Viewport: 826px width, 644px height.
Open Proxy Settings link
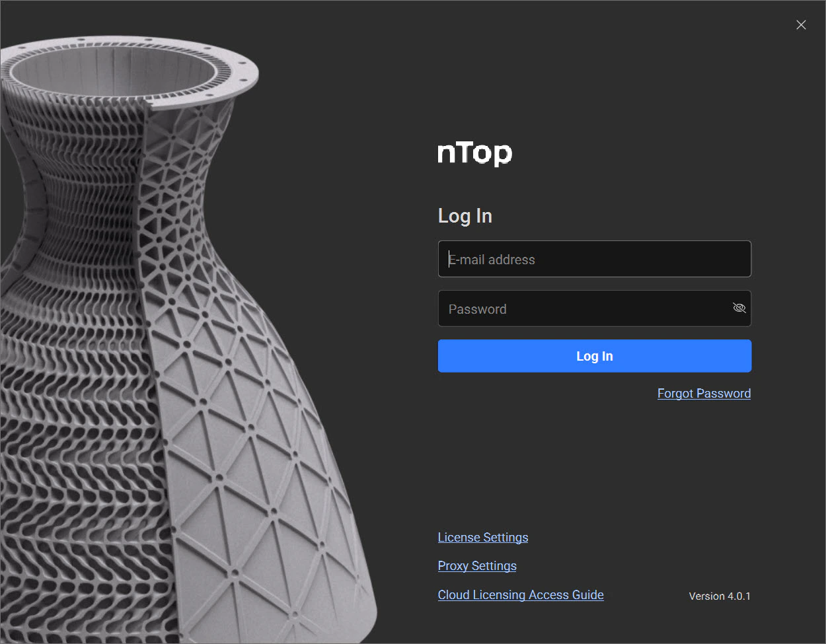(477, 566)
